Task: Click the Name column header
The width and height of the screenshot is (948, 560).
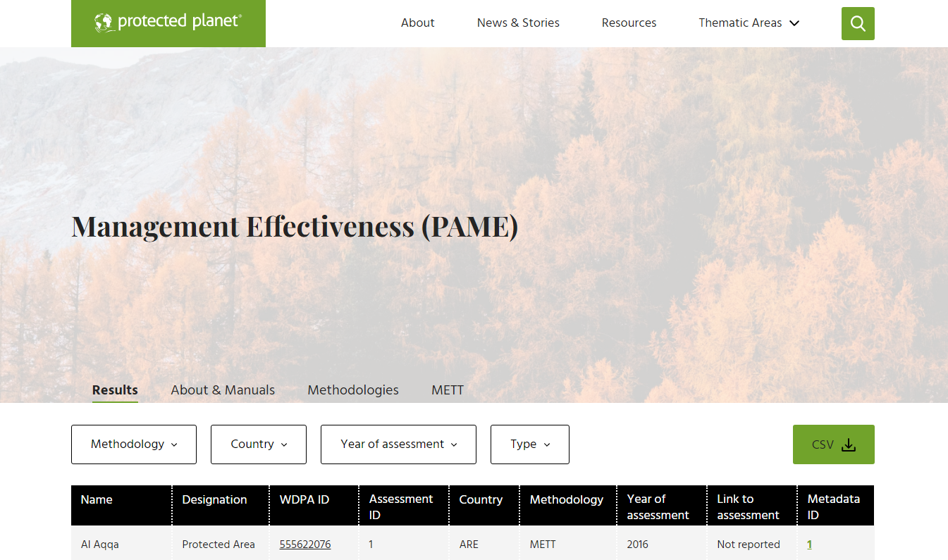Action: coord(97,499)
